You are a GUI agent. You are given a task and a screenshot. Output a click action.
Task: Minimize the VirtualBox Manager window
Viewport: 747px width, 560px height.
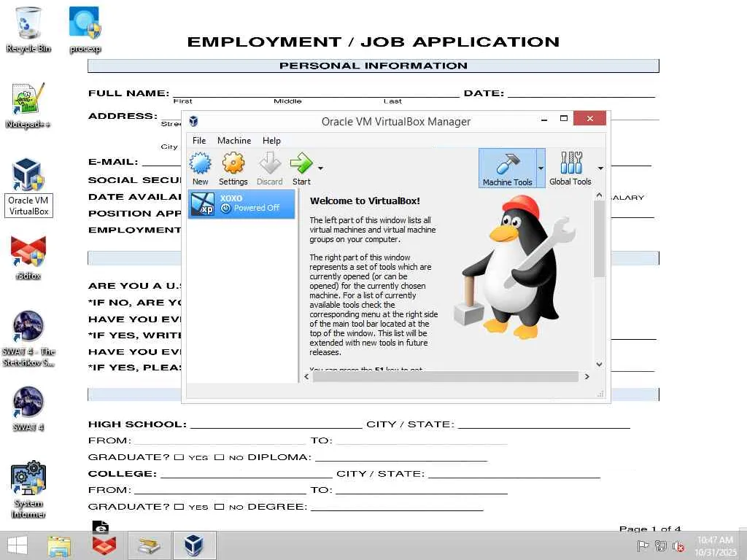544,119
